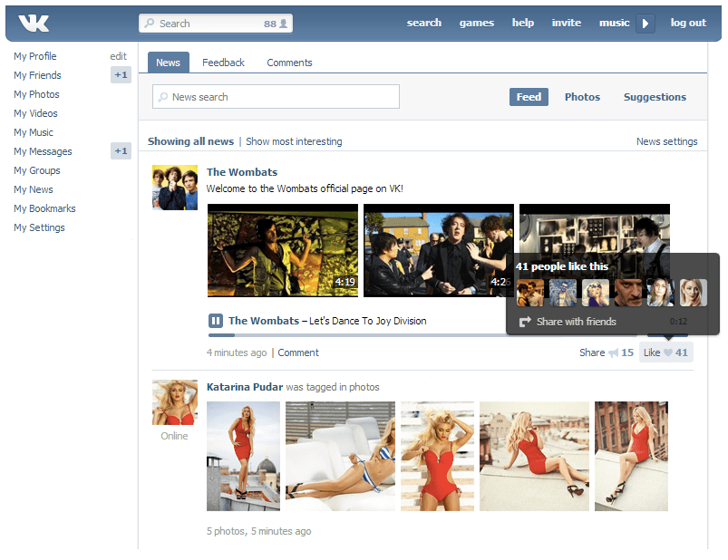This screenshot has height=560, width=728.
Task: Click Share with friends arrow icon
Action: [525, 322]
